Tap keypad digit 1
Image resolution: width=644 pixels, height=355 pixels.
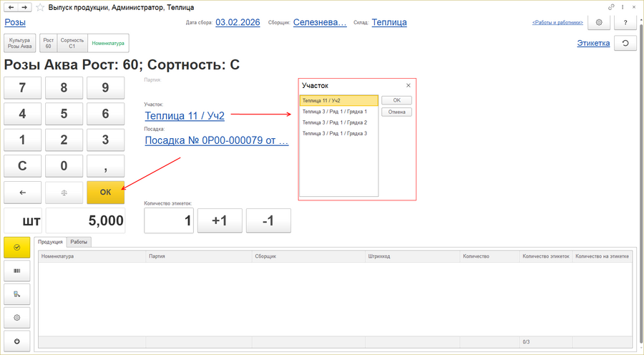23,140
